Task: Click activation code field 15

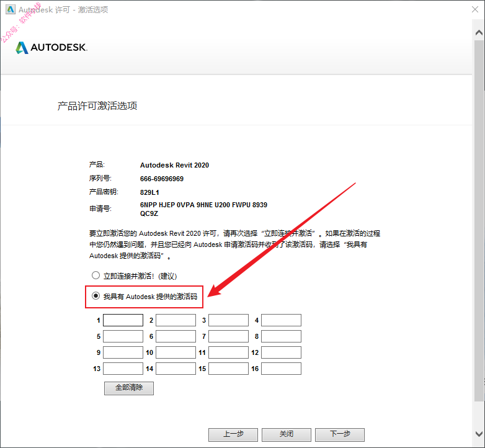Action: pos(229,369)
